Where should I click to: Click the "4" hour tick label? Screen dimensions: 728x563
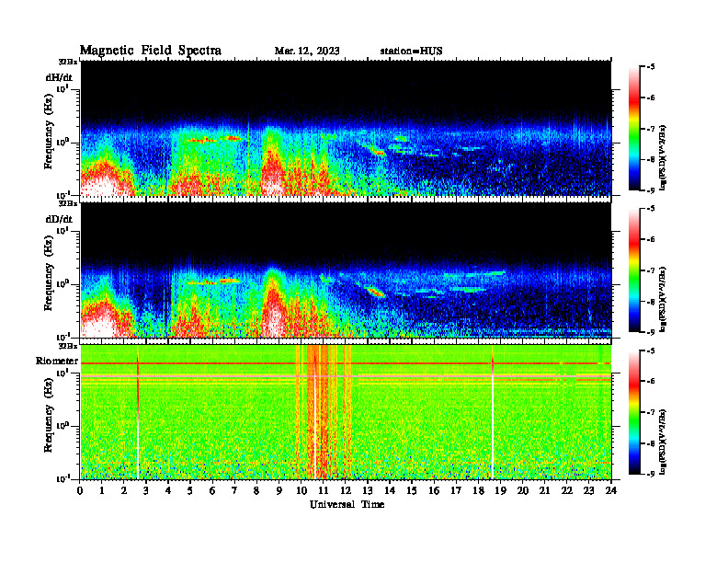click(x=168, y=491)
